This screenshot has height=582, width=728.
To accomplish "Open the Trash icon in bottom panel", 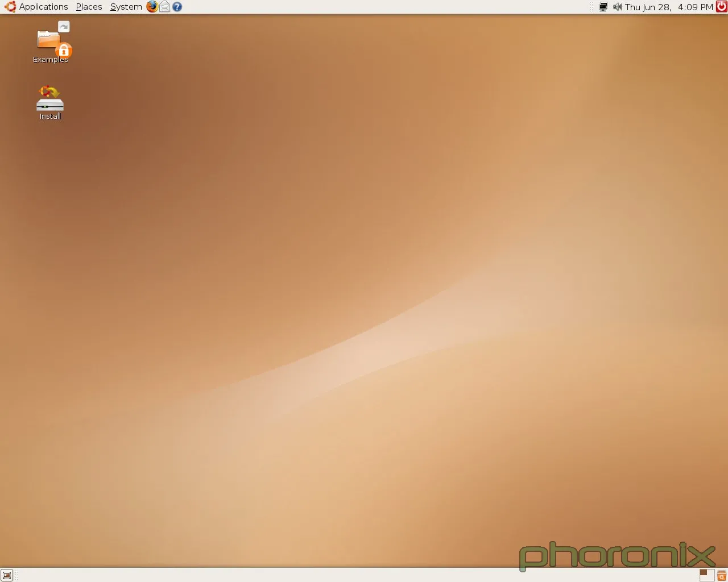I will [722, 575].
